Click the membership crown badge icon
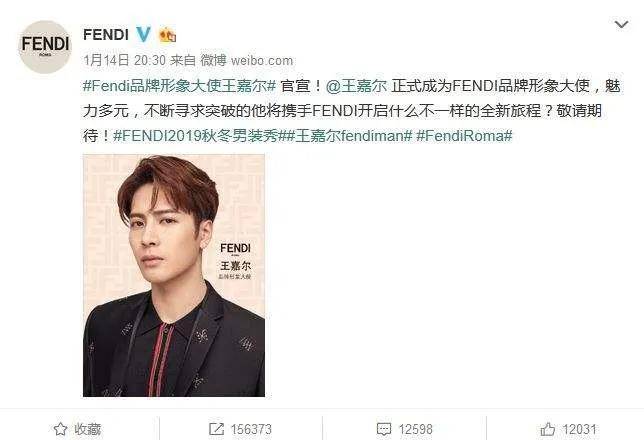Viewport: 644px width, 440px height. click(x=168, y=35)
